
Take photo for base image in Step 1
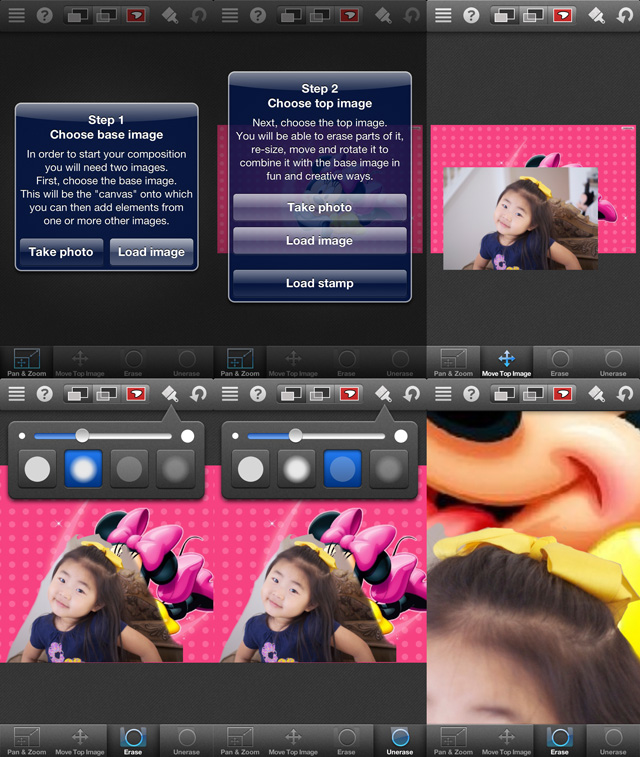point(61,252)
